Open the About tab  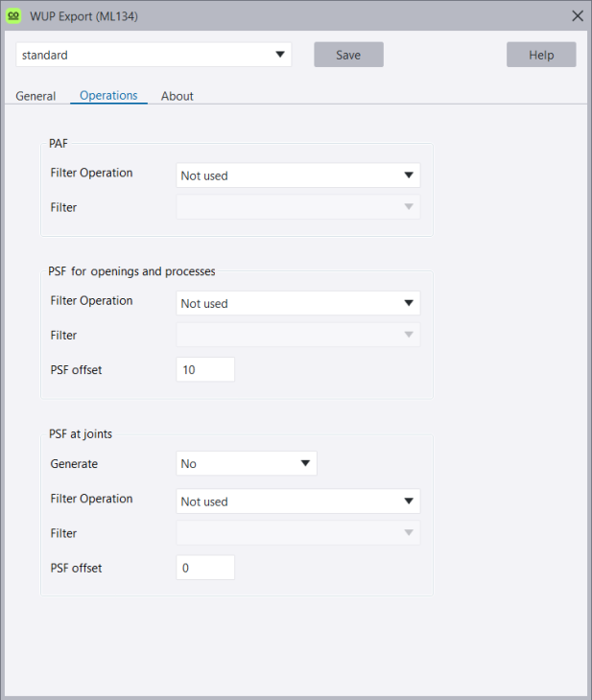click(x=178, y=96)
